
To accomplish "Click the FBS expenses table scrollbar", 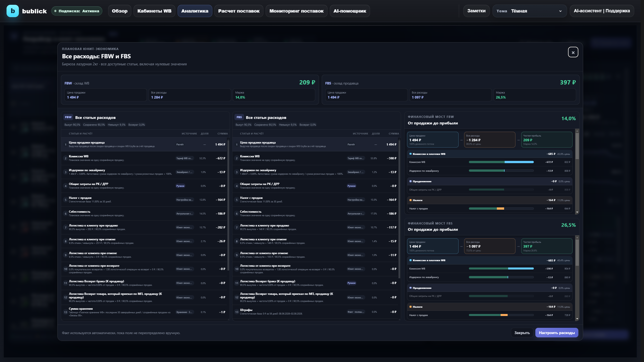I will pyautogui.click(x=399, y=209).
